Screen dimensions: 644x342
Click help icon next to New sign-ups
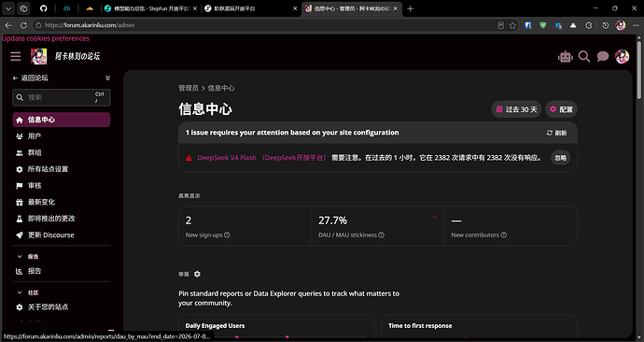(x=227, y=235)
